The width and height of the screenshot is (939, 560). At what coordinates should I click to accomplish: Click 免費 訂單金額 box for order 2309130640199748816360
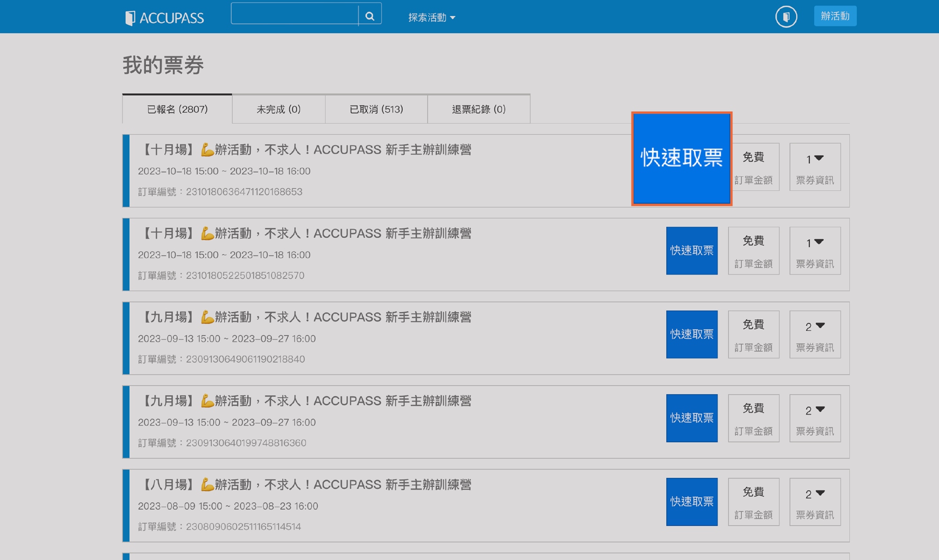[754, 418]
